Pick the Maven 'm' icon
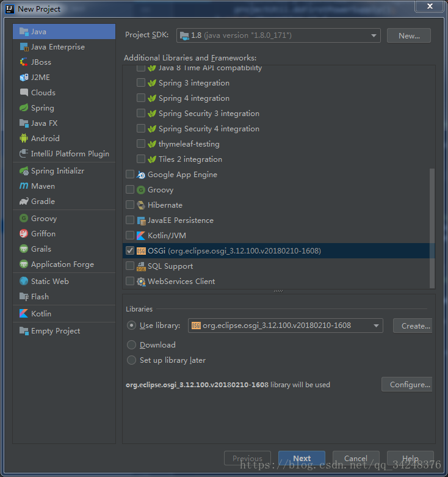 (x=24, y=186)
